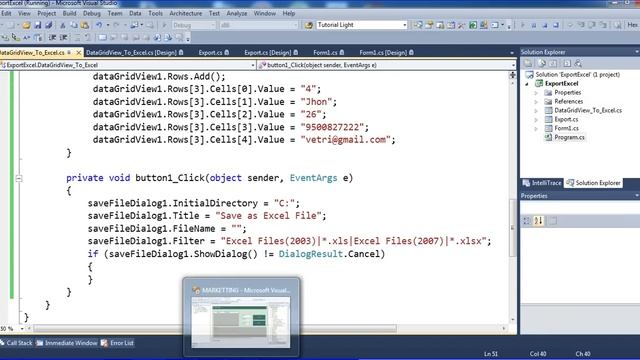Expand the Properties folder node
Screen dimensions: 640x360
tap(536, 93)
